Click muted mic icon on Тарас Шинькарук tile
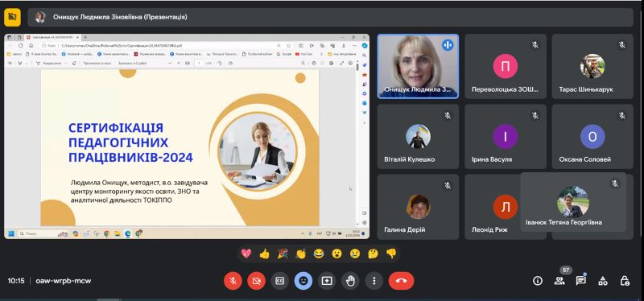This screenshot has width=644, height=301. tap(621, 45)
